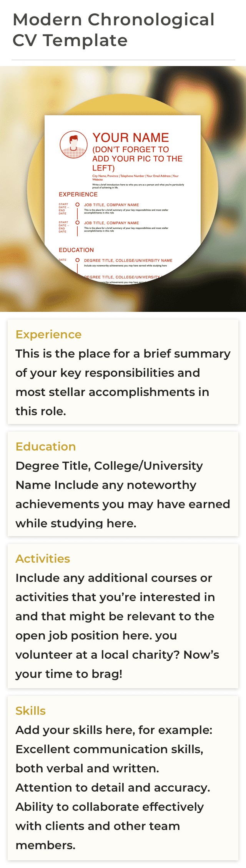Click the Modern Chronological CV Template title
This screenshot has width=246, height=868.
[x=113, y=30]
